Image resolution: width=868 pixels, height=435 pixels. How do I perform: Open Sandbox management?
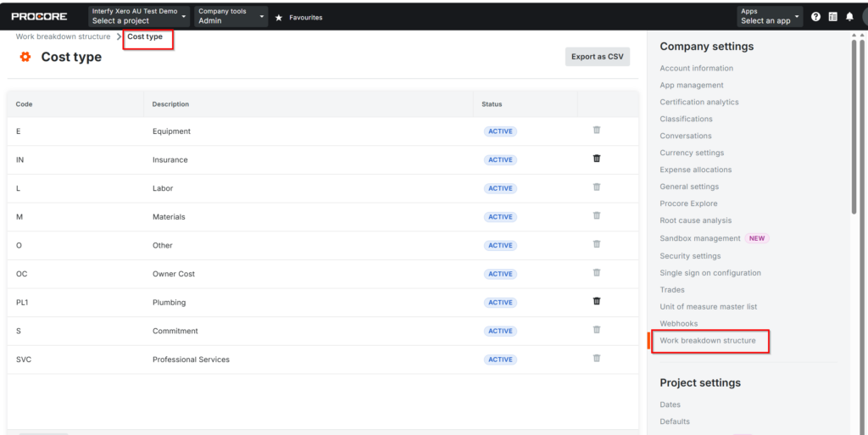[x=699, y=238]
